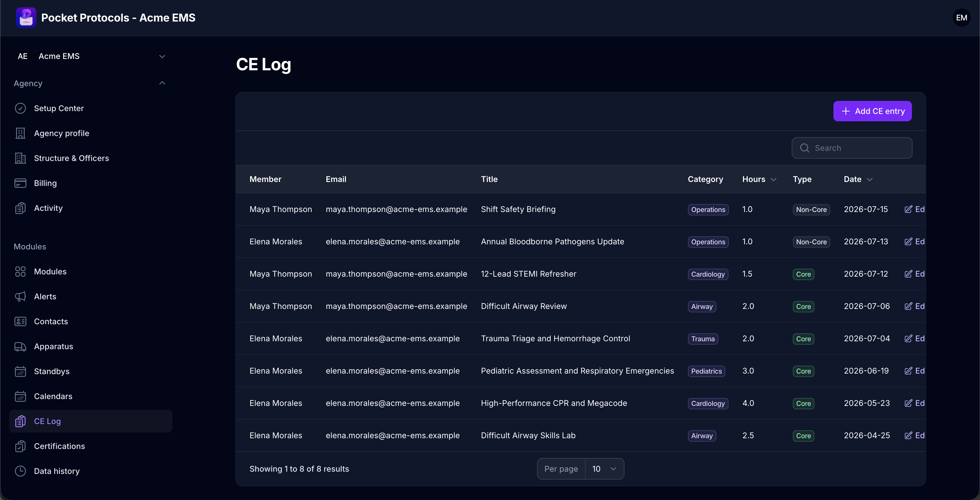This screenshot has height=500, width=980.
Task: Open the Per page 10 dropdown
Action: point(604,469)
